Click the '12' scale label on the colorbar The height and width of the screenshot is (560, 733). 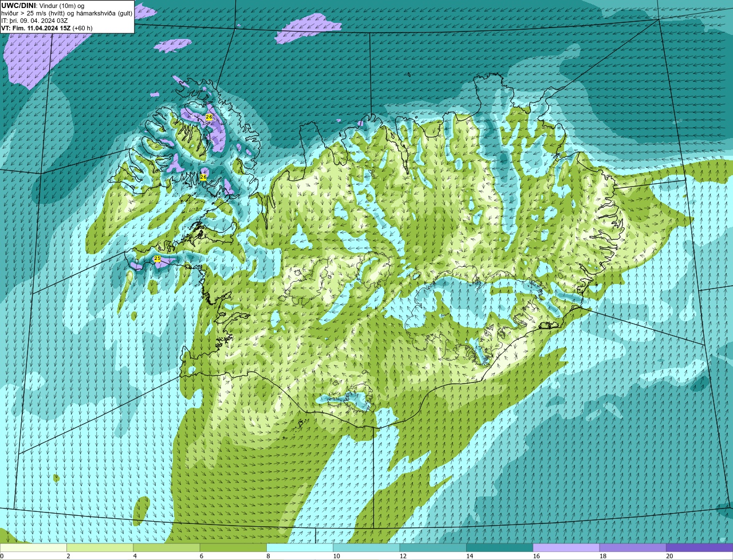[x=403, y=556]
